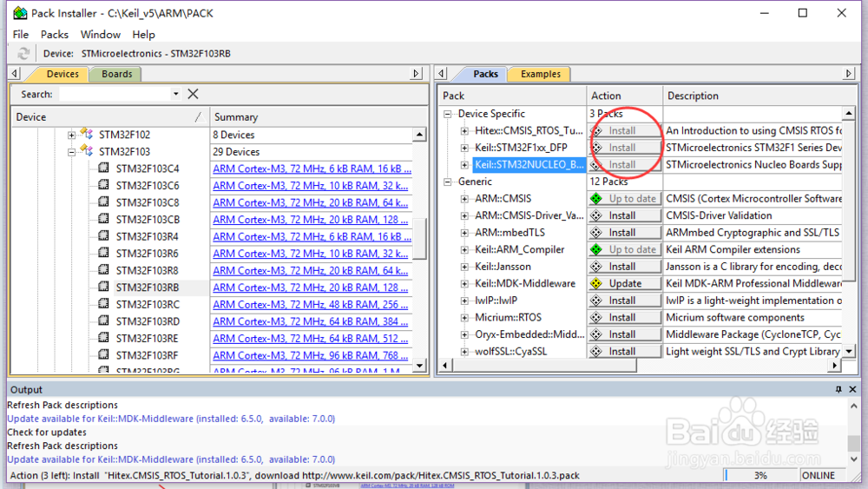The height and width of the screenshot is (489, 868).
Task: Open the Window menu
Action: [100, 35]
